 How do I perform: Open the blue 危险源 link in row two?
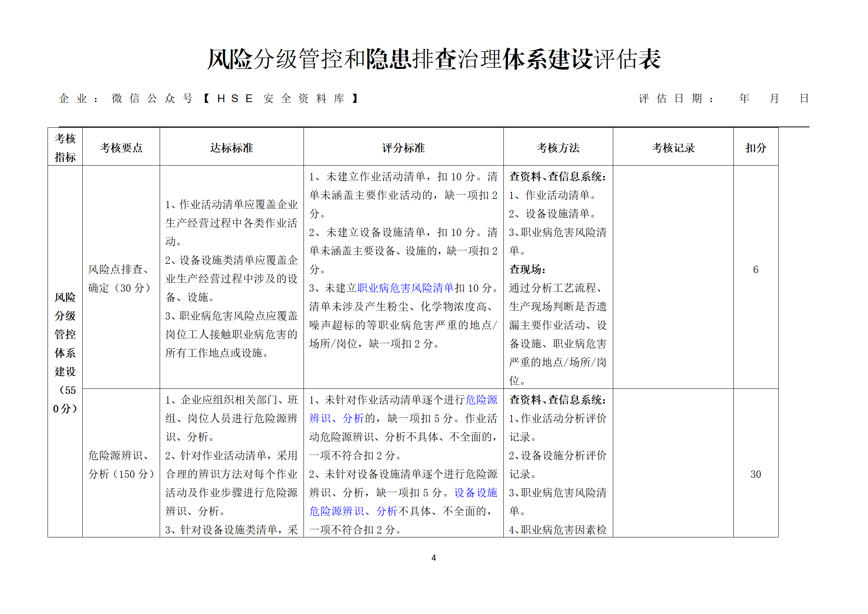[x=481, y=400]
